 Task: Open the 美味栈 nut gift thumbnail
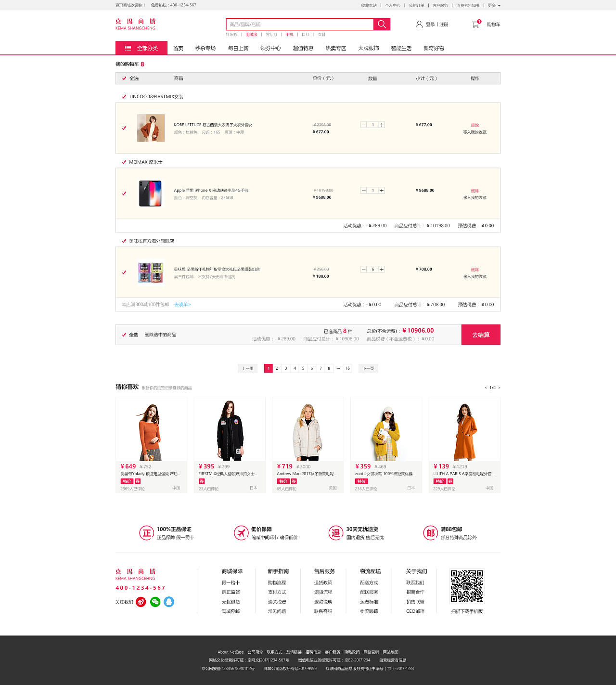tap(151, 272)
